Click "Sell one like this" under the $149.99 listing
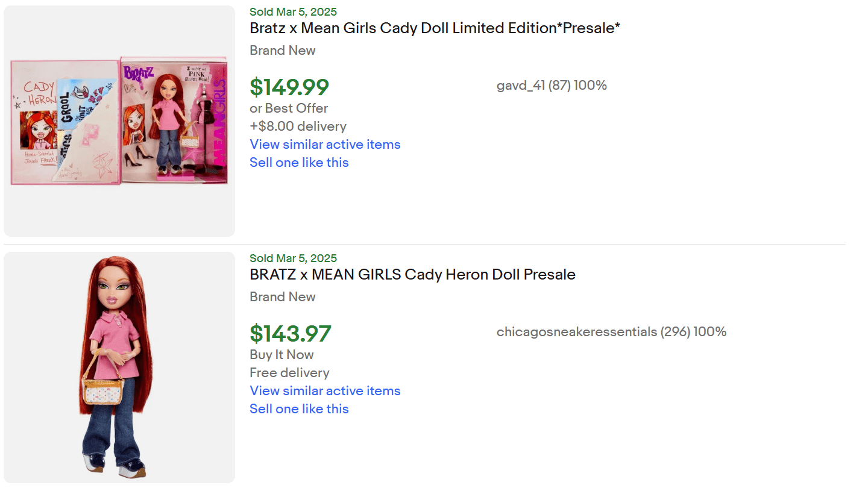The width and height of the screenshot is (868, 488). [299, 163]
